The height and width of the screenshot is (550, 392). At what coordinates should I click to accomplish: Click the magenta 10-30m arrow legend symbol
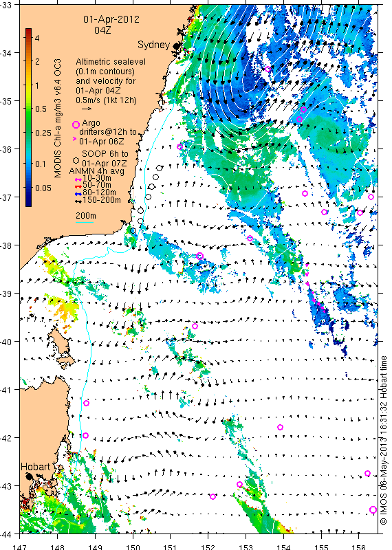(79, 179)
